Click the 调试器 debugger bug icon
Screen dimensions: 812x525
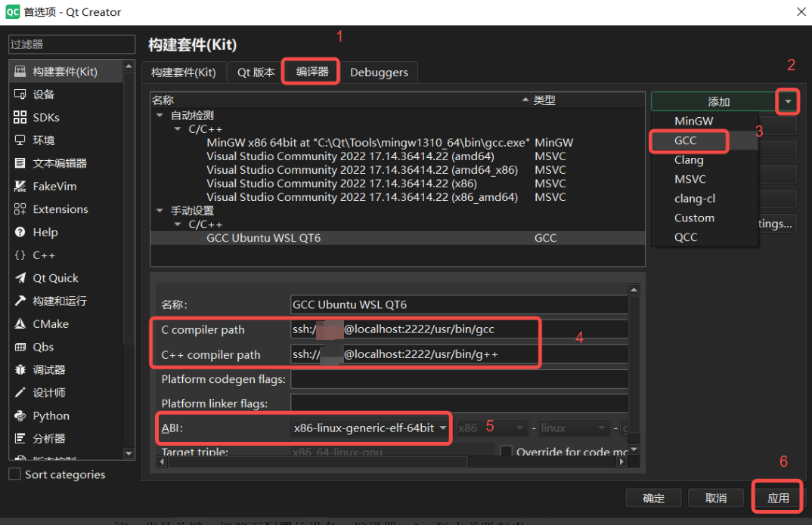pyautogui.click(x=20, y=370)
